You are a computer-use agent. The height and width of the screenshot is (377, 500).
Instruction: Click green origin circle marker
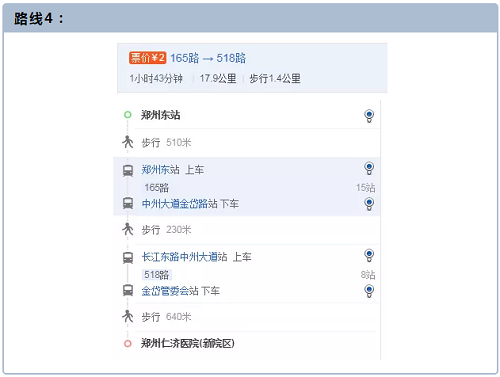point(128,115)
